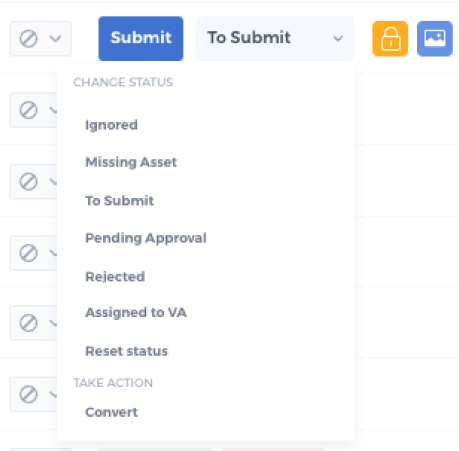The height and width of the screenshot is (451, 459).
Task: Select Ignored from Change Status menu
Action: 111,125
